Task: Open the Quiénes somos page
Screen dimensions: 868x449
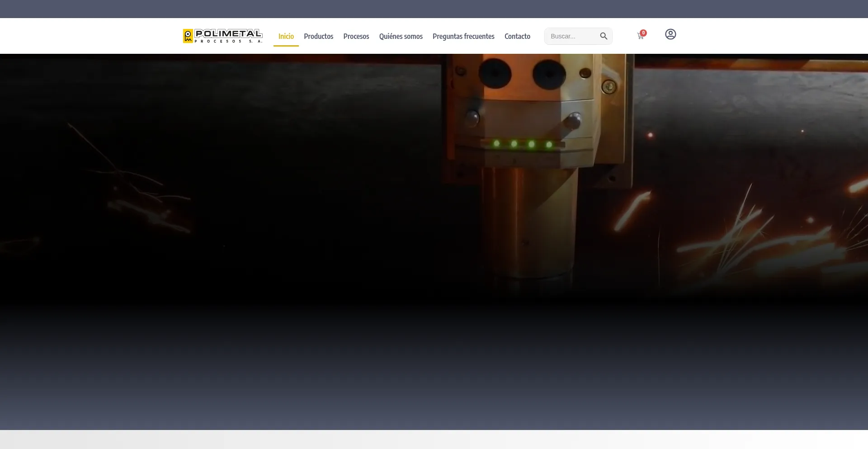Action: point(401,36)
